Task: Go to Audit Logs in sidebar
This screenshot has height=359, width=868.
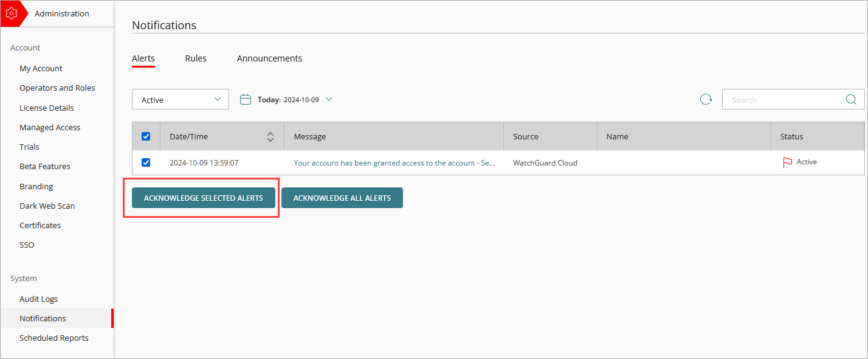Action: click(39, 299)
